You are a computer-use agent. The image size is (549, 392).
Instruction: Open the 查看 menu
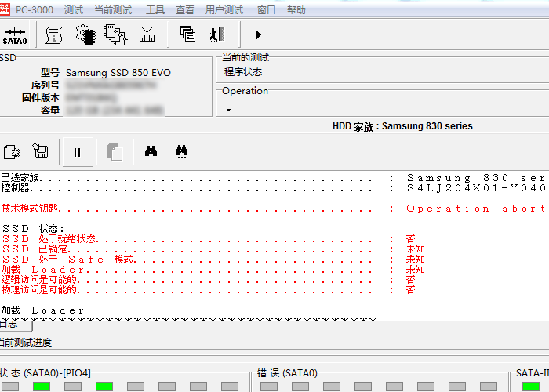(x=185, y=9)
